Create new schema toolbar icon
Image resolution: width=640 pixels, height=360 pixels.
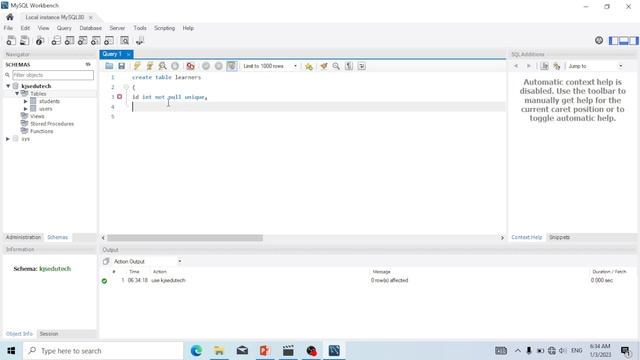(56, 40)
